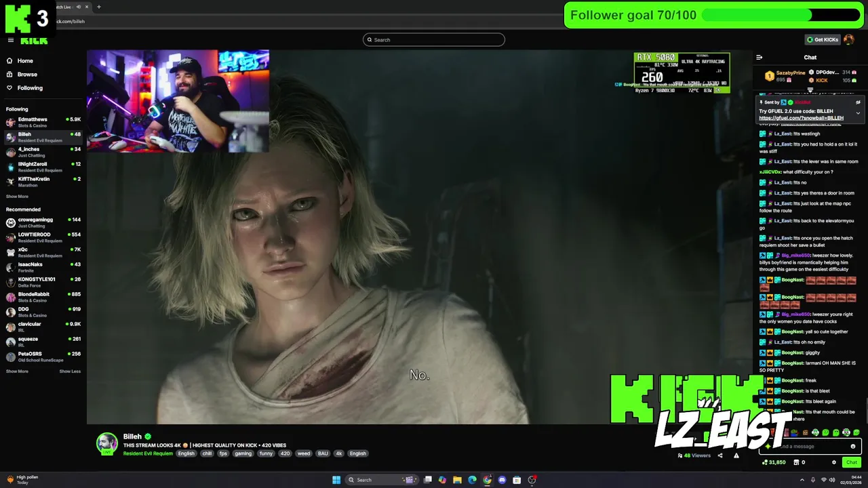Screen dimensions: 868x488
Task: Expand Recommended list with Show More
Action: pyautogui.click(x=17, y=371)
